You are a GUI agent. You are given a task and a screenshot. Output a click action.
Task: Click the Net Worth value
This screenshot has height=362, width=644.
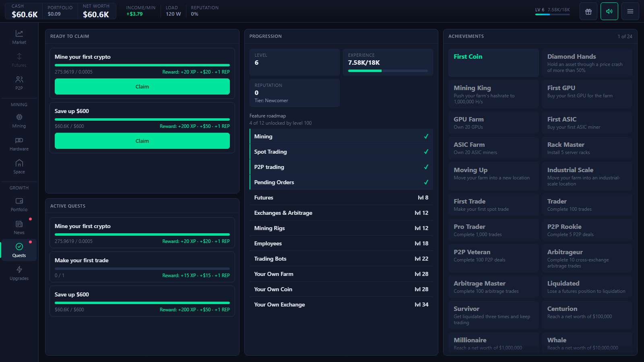[96, 14]
